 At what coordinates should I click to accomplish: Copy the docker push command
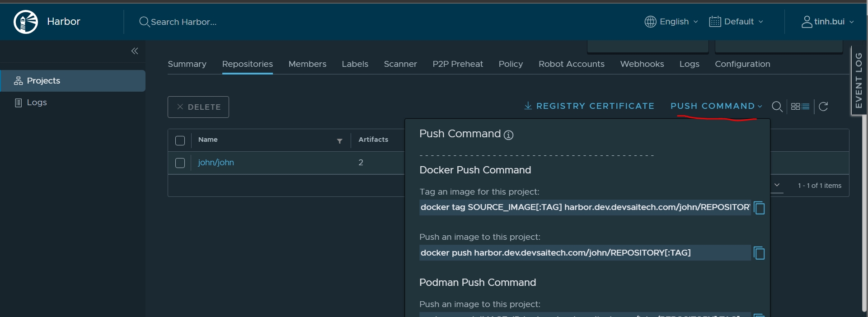point(759,253)
